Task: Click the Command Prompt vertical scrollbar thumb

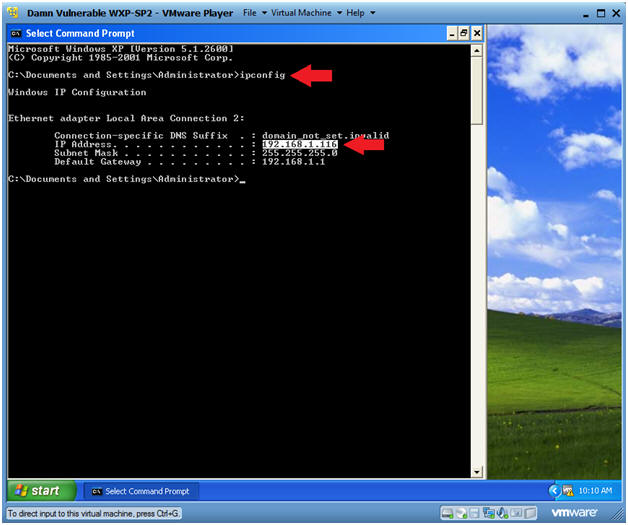Action: [x=477, y=91]
